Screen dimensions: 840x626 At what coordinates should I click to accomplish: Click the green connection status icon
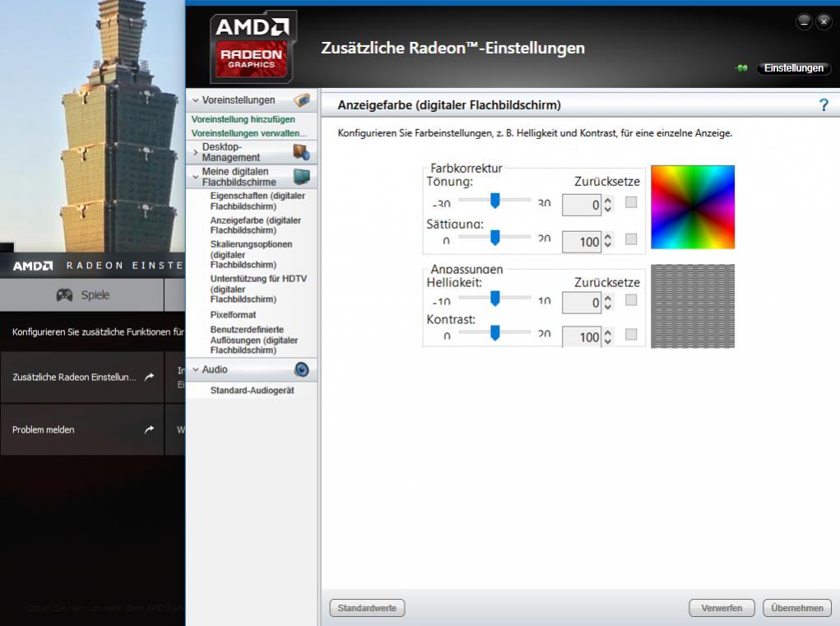[742, 68]
